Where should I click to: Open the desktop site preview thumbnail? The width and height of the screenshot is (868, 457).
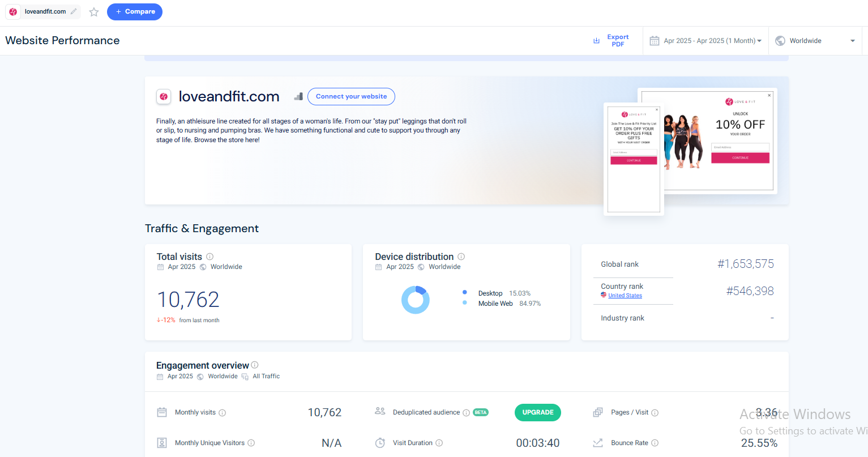(720, 141)
